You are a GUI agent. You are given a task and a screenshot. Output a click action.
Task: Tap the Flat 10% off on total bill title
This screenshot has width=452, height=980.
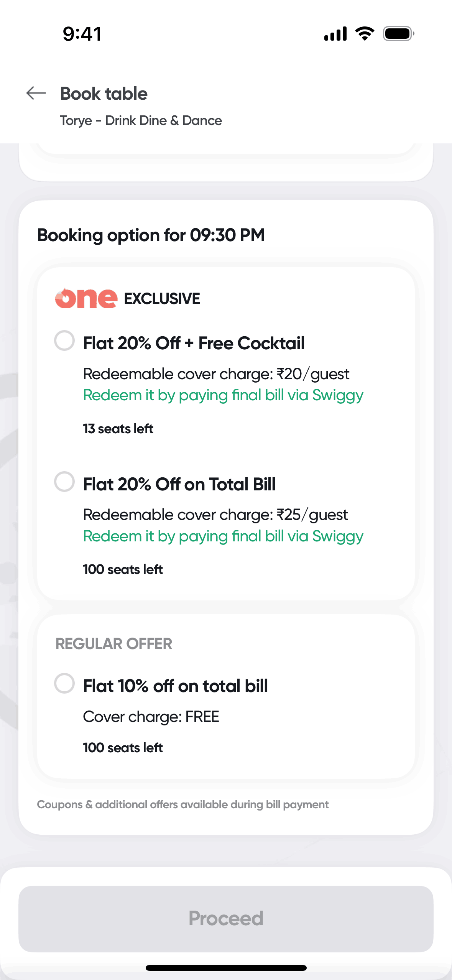point(175,686)
